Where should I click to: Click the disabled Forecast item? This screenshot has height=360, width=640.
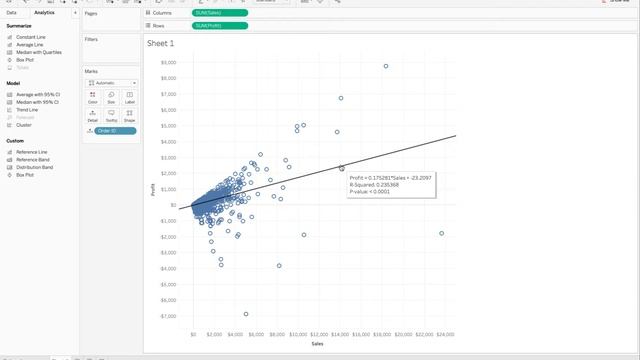coord(25,118)
